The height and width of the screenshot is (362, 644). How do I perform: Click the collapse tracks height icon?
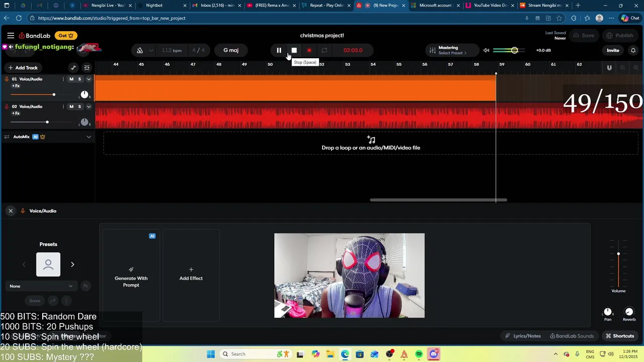(x=87, y=68)
